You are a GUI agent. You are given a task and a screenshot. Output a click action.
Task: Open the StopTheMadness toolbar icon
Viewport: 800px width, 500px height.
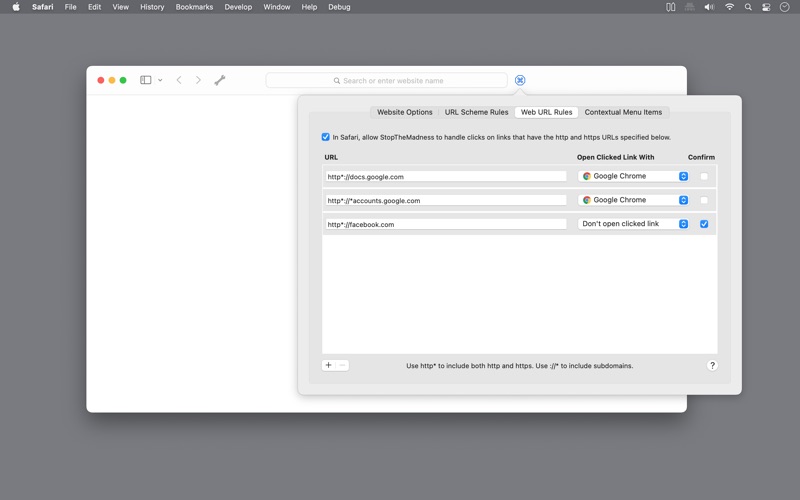[x=520, y=80]
